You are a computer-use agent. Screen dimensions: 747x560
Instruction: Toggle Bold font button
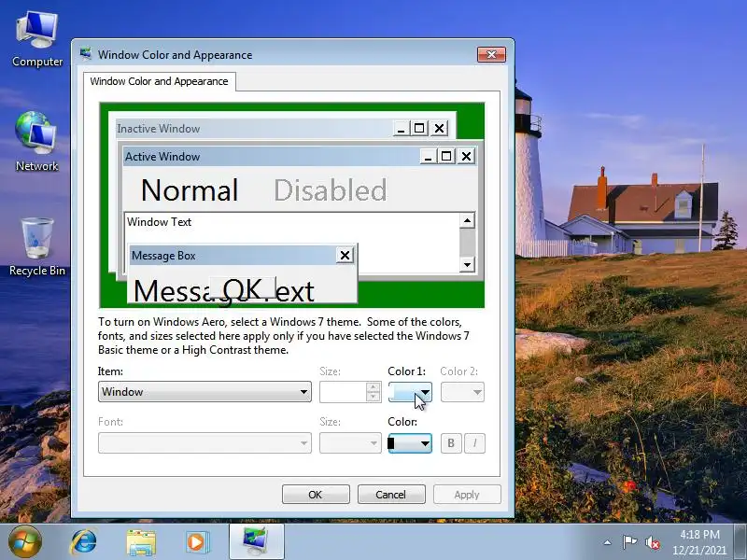pyautogui.click(x=451, y=443)
